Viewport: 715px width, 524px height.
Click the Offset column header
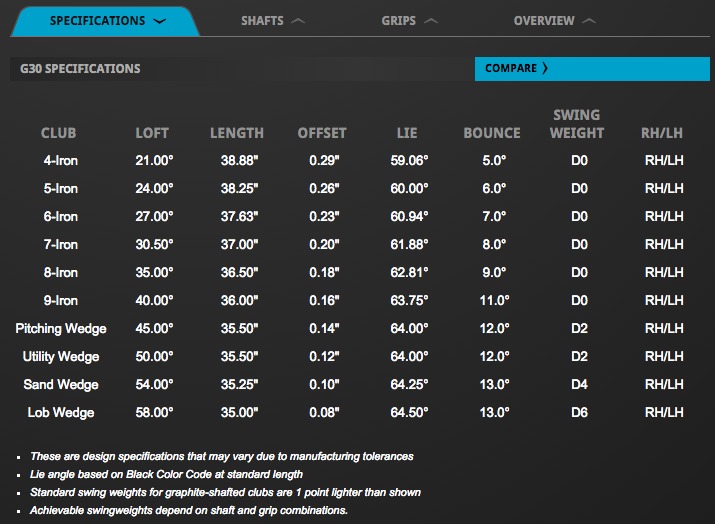[322, 133]
